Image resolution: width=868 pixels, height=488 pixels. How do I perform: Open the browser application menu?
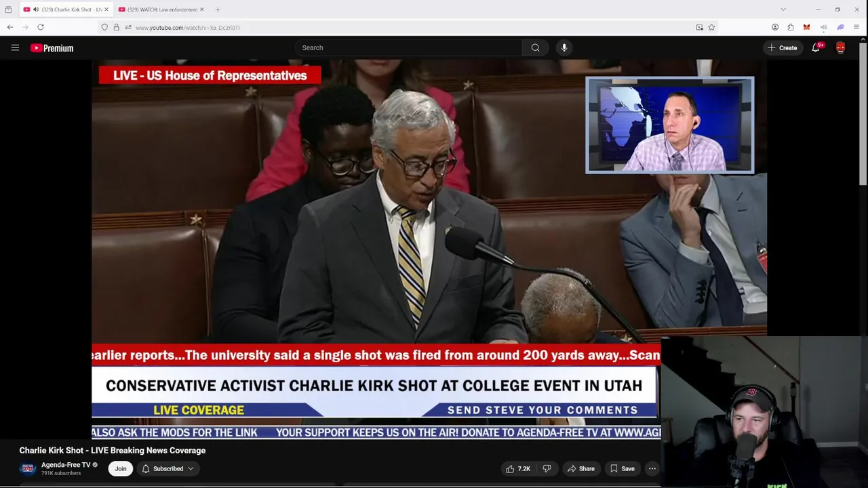[856, 27]
